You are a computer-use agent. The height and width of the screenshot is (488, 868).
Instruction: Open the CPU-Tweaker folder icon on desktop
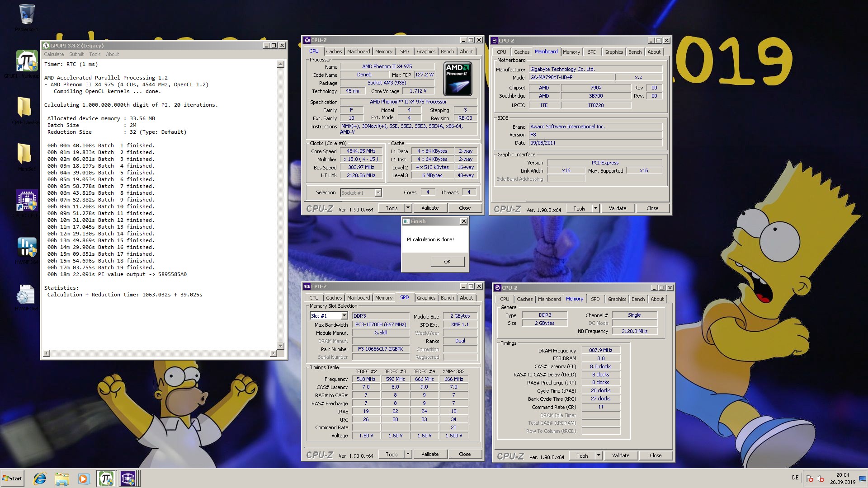pos(24,107)
